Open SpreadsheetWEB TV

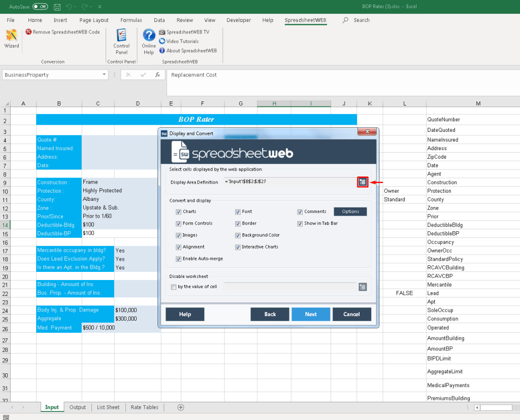[x=184, y=32]
